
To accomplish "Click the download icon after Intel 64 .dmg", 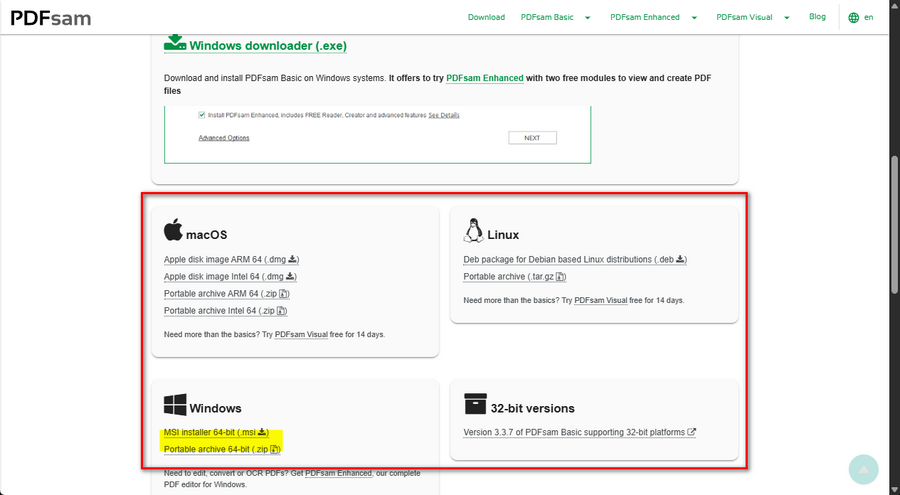I will (x=290, y=276).
